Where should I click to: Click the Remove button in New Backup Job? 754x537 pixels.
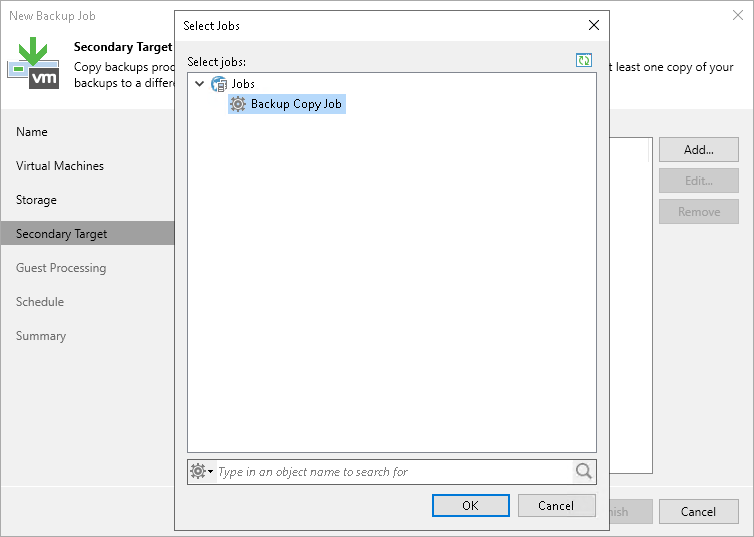point(699,212)
